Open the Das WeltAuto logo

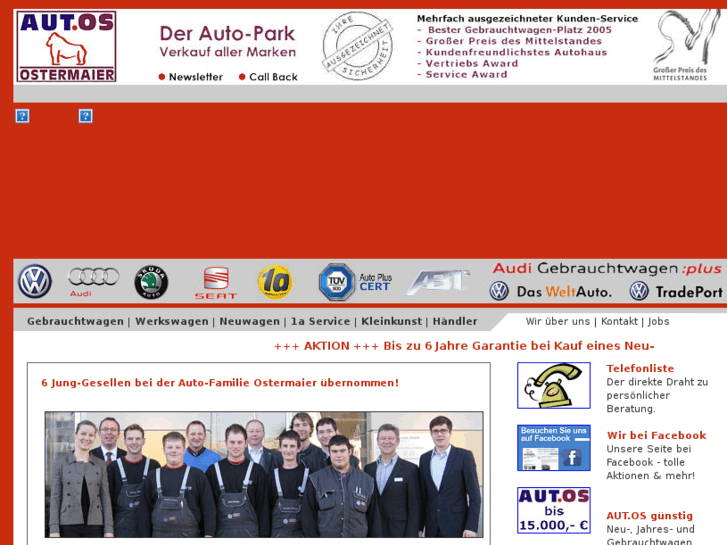pyautogui.click(x=550, y=292)
